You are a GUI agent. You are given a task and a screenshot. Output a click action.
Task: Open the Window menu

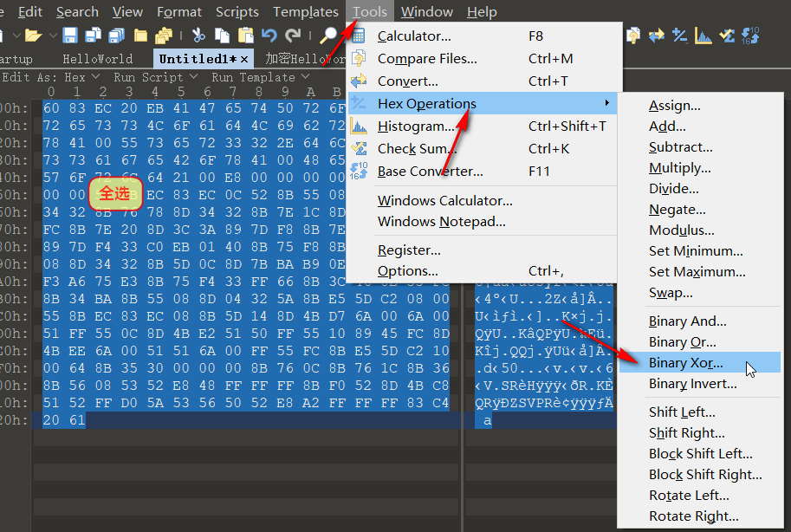click(427, 11)
